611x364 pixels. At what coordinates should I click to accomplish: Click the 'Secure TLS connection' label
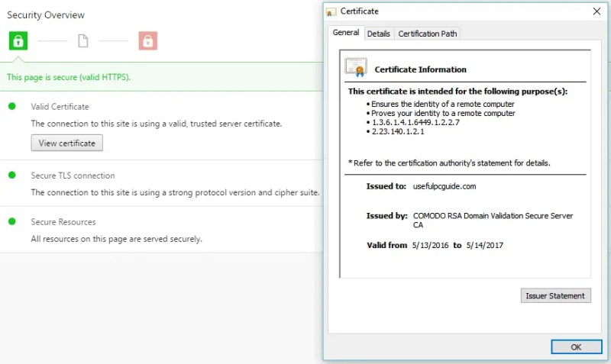[73, 176]
